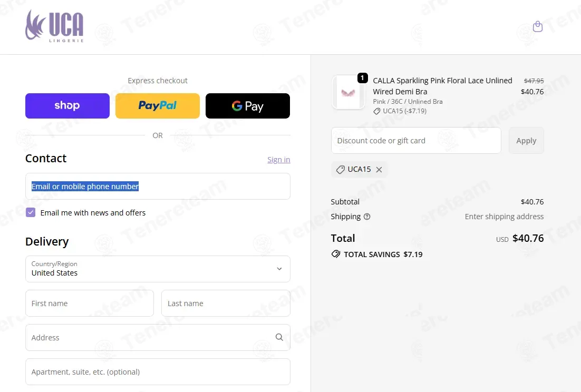Click the Last name field

tap(226, 303)
